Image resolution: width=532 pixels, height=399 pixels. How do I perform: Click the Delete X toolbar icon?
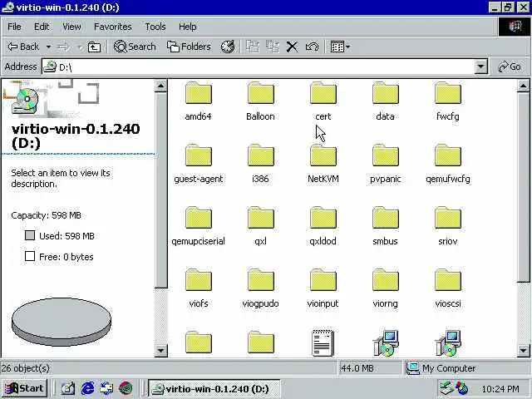[x=292, y=47]
